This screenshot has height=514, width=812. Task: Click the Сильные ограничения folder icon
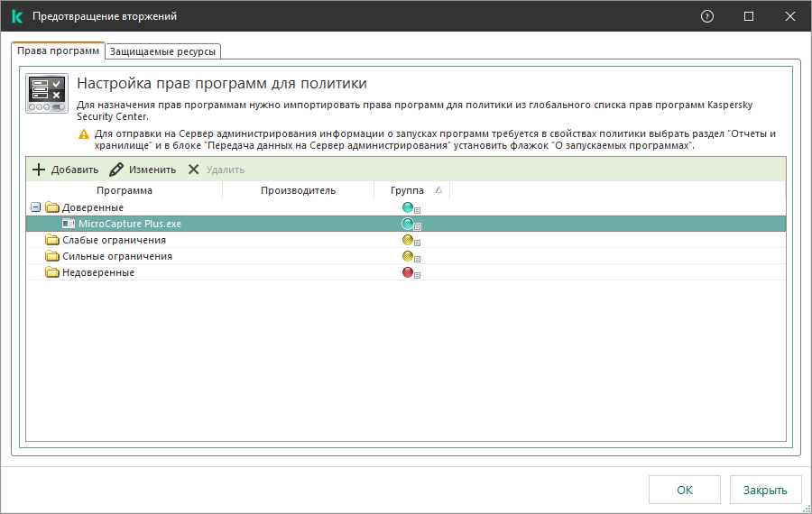click(x=52, y=257)
